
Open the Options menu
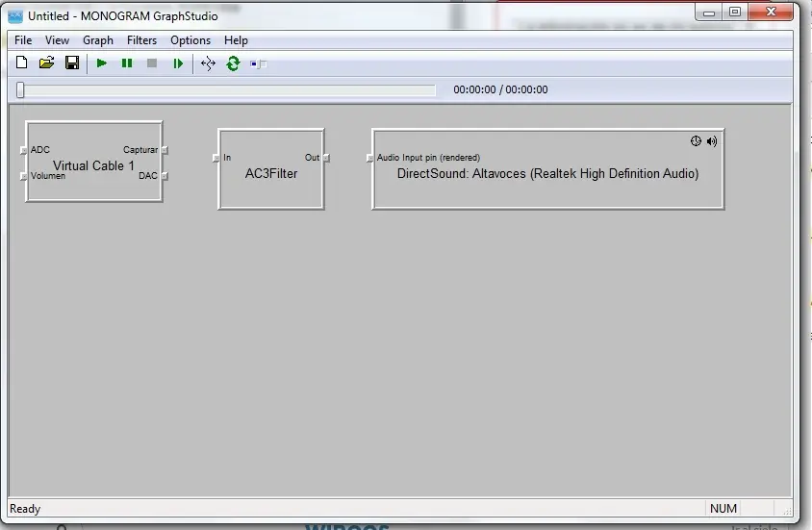pyautogui.click(x=190, y=40)
